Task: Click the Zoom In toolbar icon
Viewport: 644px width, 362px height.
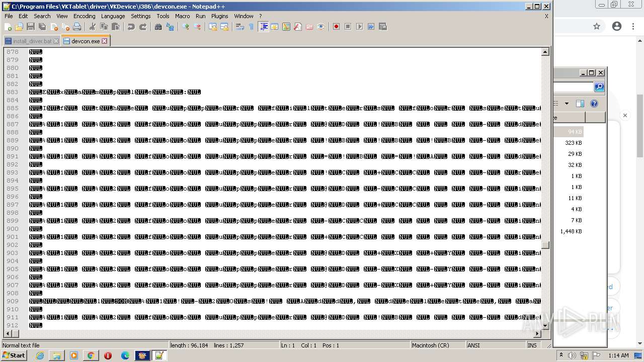Action: click(185, 27)
